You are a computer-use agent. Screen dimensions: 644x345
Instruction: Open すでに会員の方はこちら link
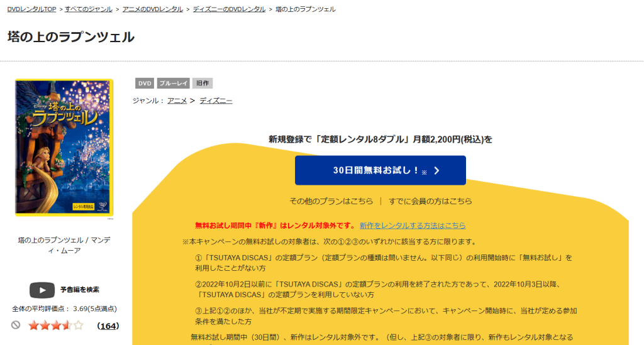(430, 201)
